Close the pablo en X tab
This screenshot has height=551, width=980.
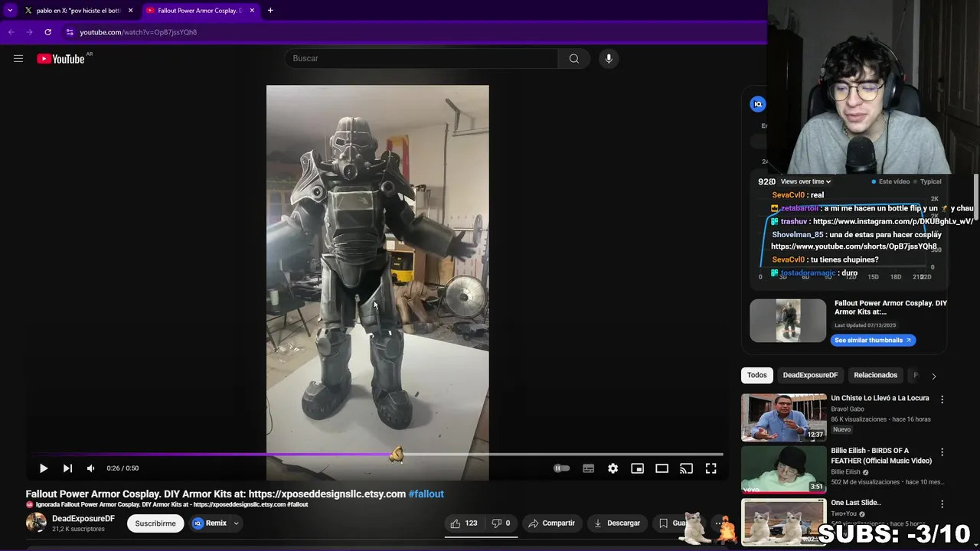[131, 11]
